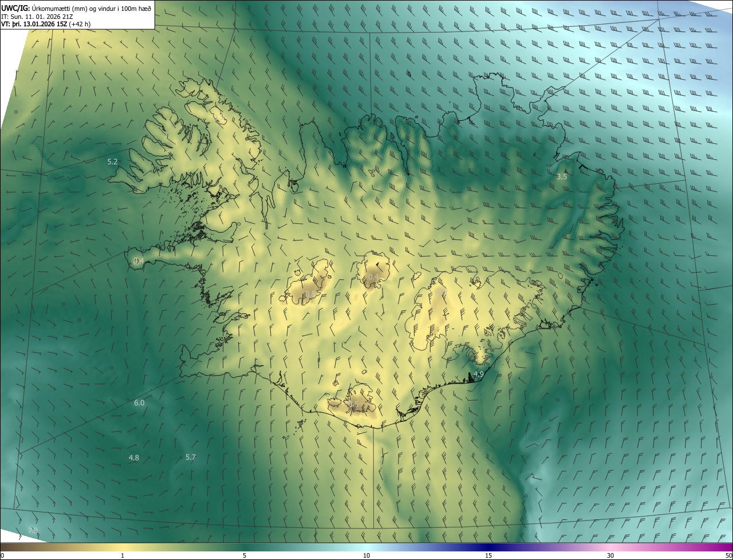Click the 10 tick label on the colour scale
The width and height of the screenshot is (733, 560).
366,555
